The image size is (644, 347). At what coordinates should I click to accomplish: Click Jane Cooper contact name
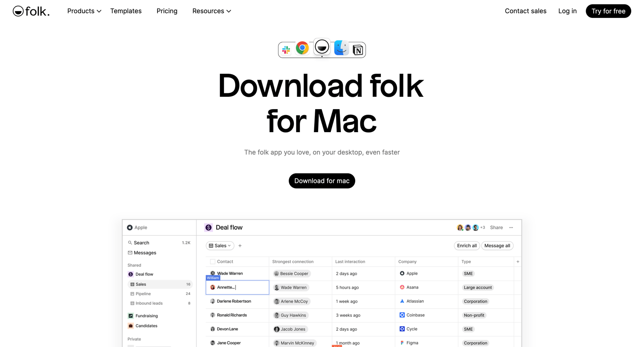coord(229,343)
